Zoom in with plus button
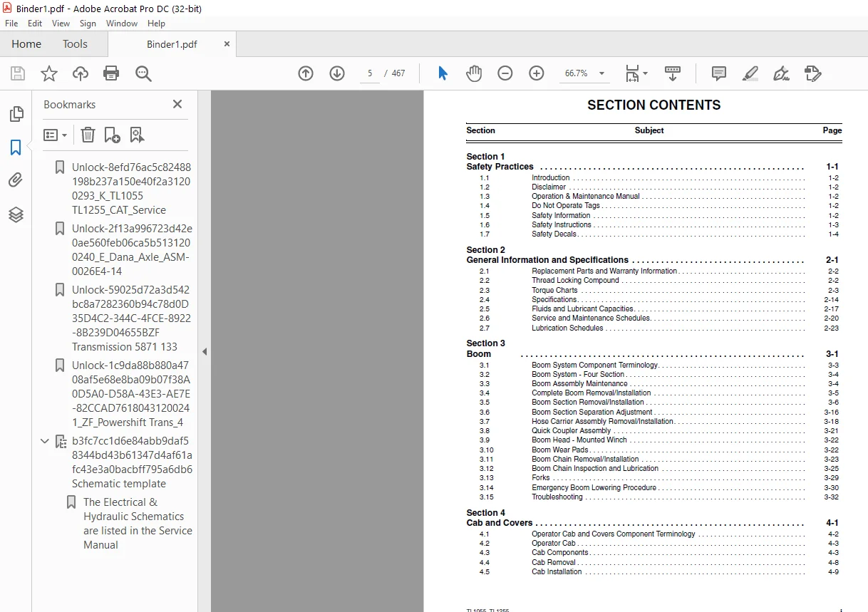The image size is (868, 612). [537, 73]
